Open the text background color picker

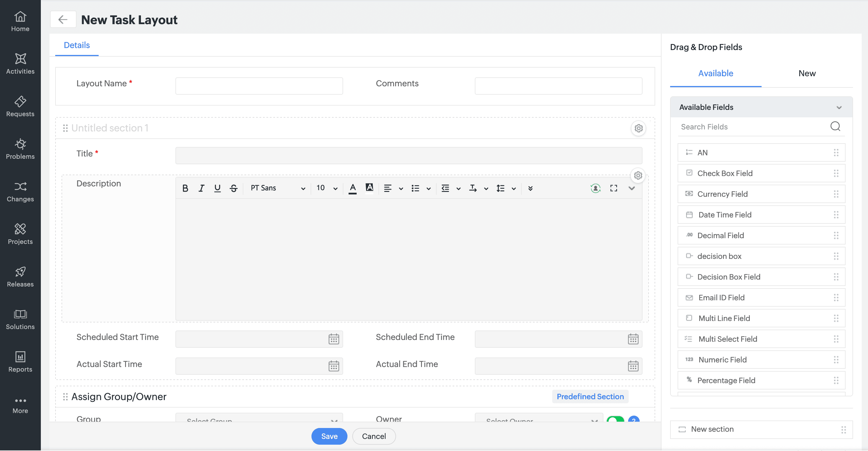pyautogui.click(x=369, y=188)
